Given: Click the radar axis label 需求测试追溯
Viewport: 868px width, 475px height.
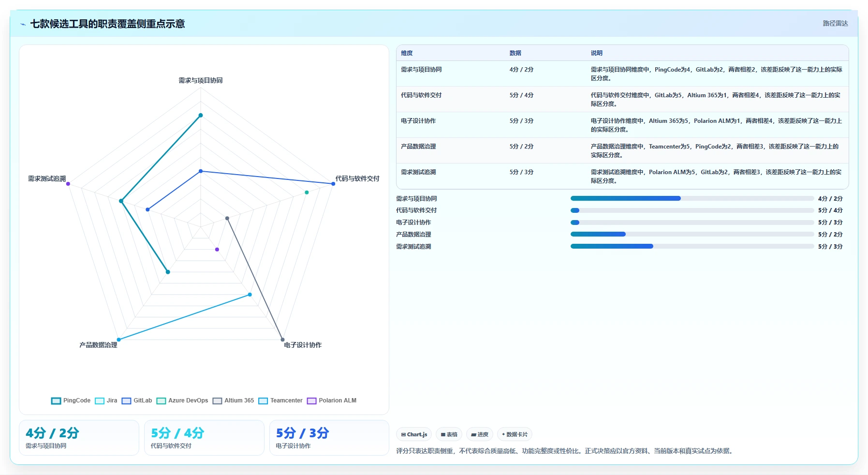Looking at the screenshot, I should [x=47, y=178].
